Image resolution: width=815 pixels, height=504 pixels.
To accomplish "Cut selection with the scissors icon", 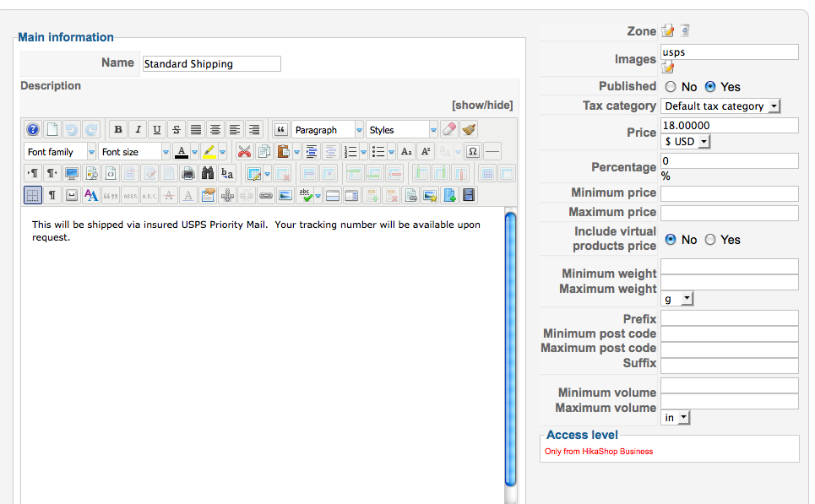I will coord(244,152).
